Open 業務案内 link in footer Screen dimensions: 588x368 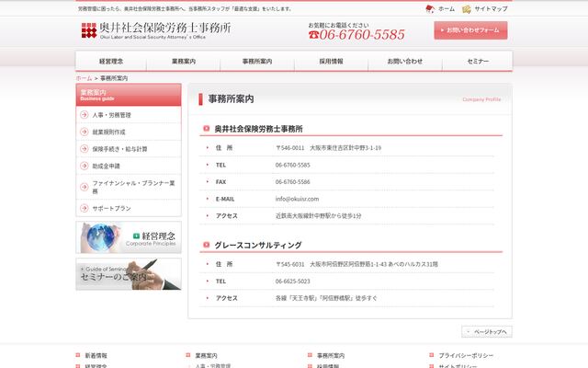206,355
